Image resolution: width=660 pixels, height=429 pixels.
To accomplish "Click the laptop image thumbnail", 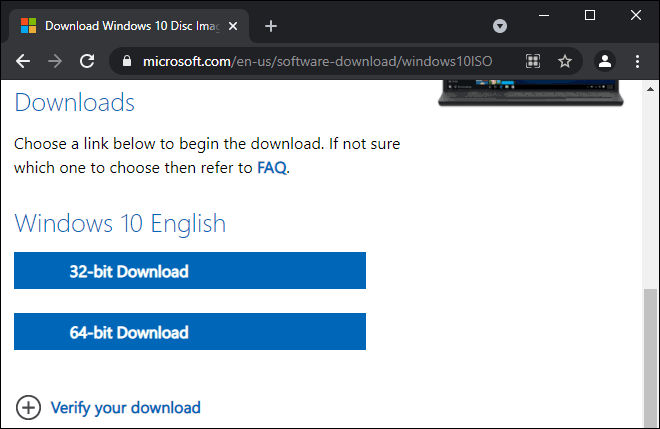I will coord(531,93).
